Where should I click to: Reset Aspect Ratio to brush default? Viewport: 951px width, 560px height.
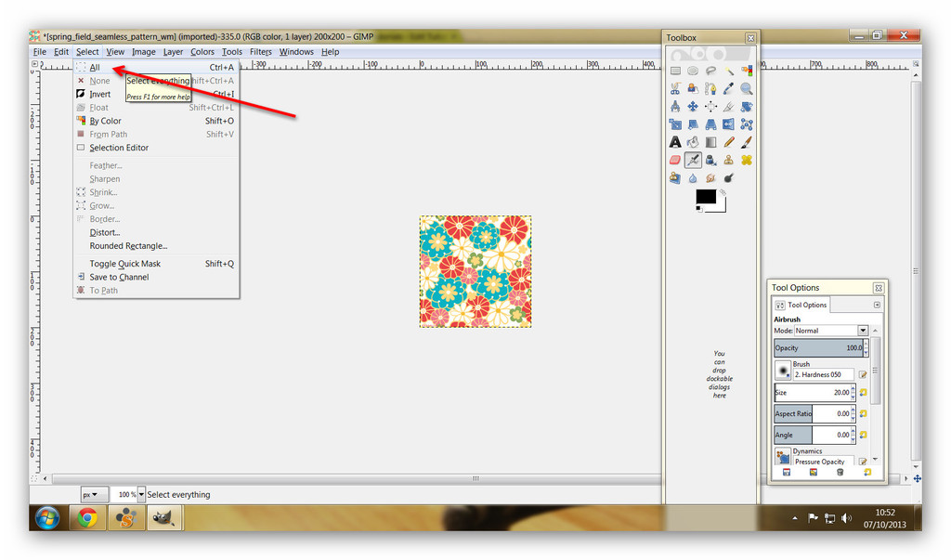pos(863,414)
